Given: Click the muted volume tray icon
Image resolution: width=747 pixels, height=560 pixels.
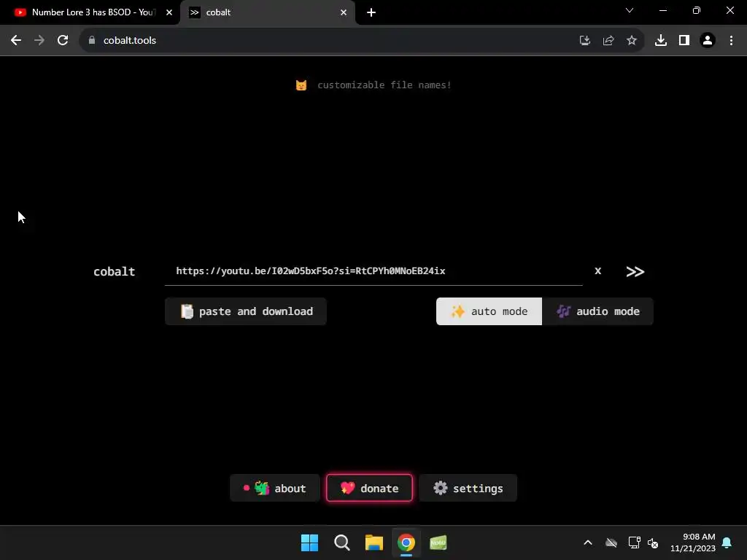Looking at the screenshot, I should pyautogui.click(x=653, y=542).
